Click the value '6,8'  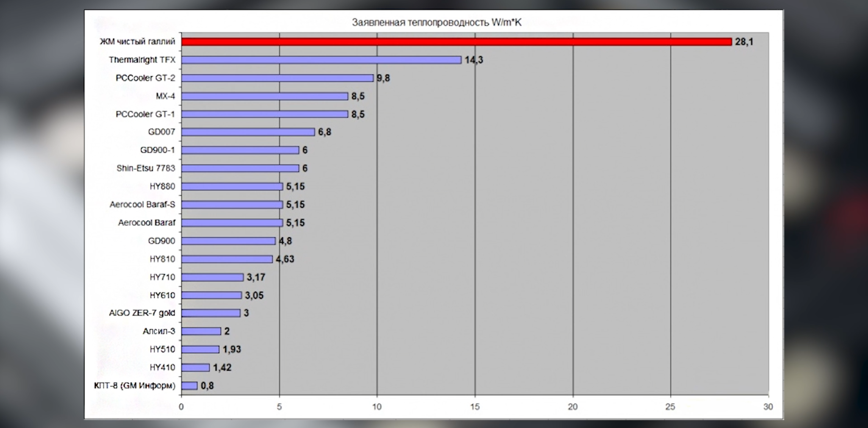click(325, 132)
